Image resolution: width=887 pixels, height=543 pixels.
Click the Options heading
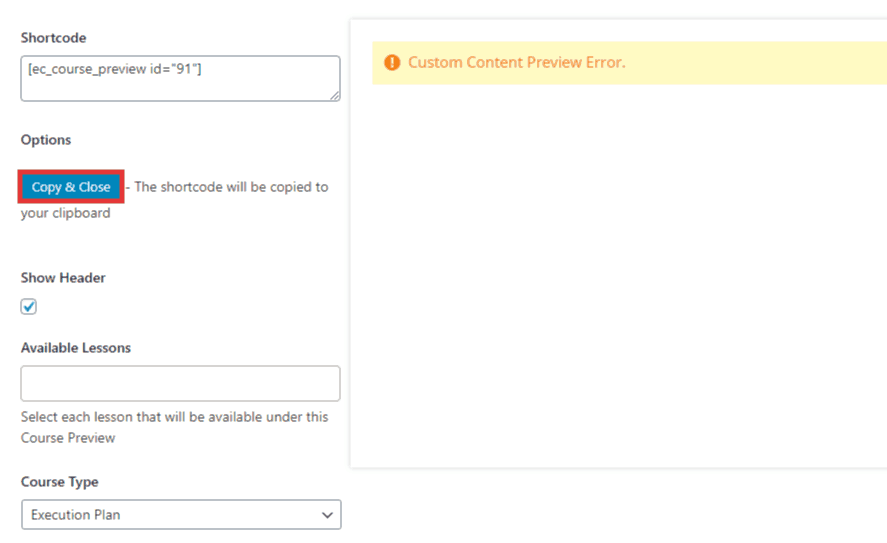point(46,140)
